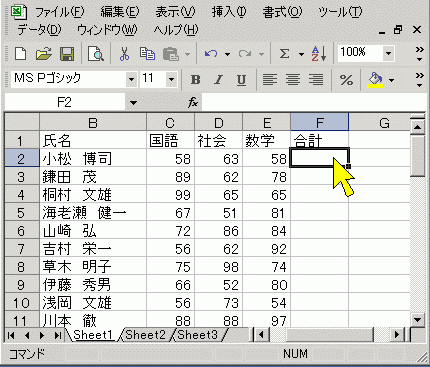Undo the last action
Image resolution: width=430 pixels, height=367 pixels.
pos(211,54)
